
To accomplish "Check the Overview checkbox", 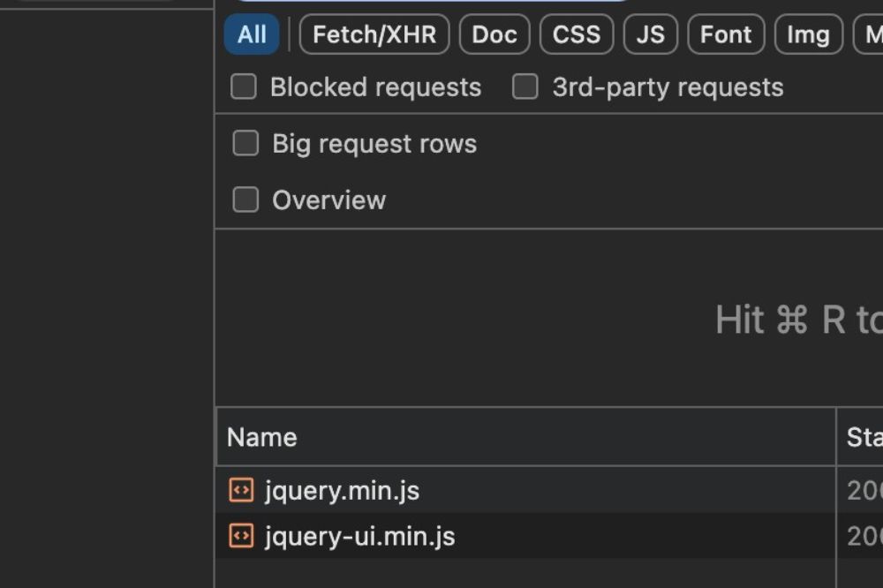I will [245, 200].
